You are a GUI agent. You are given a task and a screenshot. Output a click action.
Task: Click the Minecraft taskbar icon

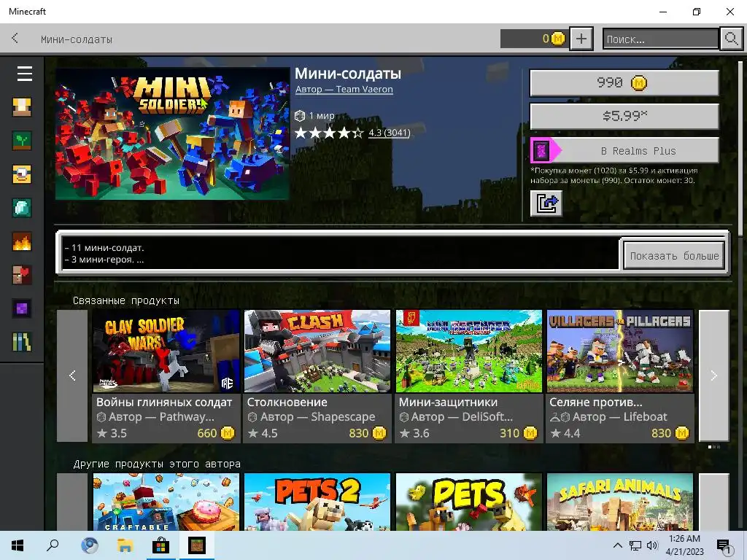click(x=196, y=545)
